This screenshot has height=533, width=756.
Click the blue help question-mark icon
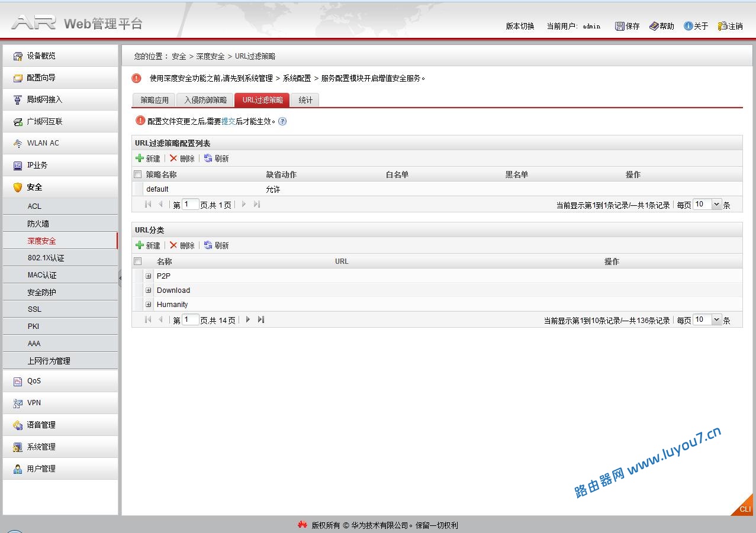pos(282,121)
